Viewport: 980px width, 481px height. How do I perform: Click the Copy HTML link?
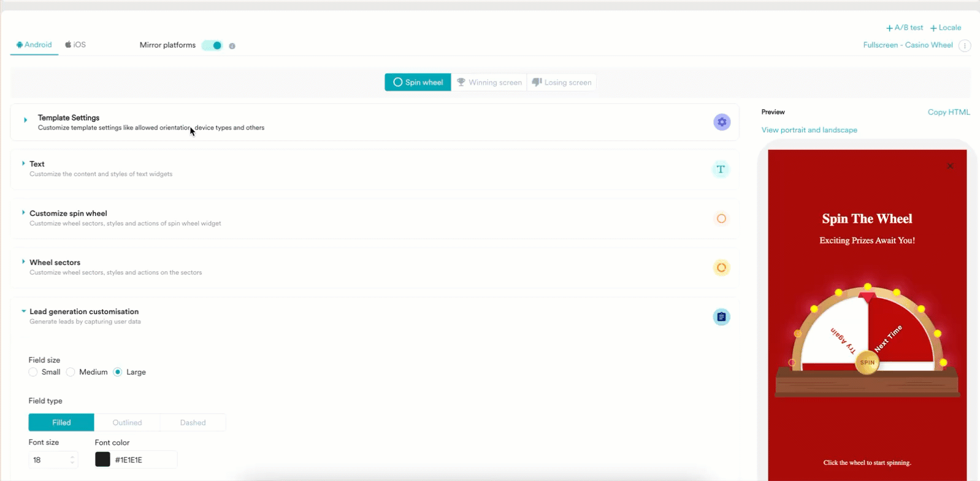tap(948, 112)
